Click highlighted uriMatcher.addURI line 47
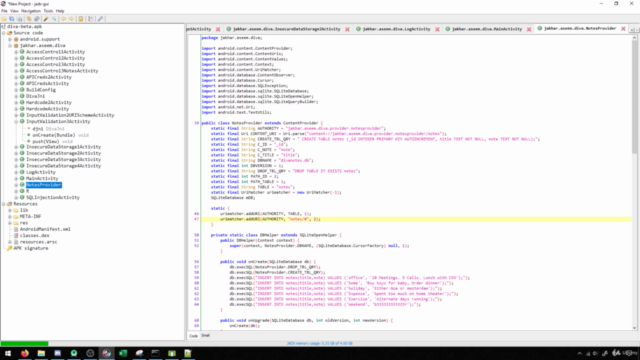 click(416, 219)
